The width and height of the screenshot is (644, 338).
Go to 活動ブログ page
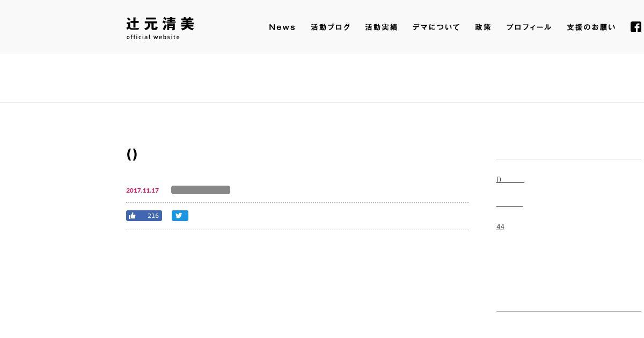click(x=331, y=27)
